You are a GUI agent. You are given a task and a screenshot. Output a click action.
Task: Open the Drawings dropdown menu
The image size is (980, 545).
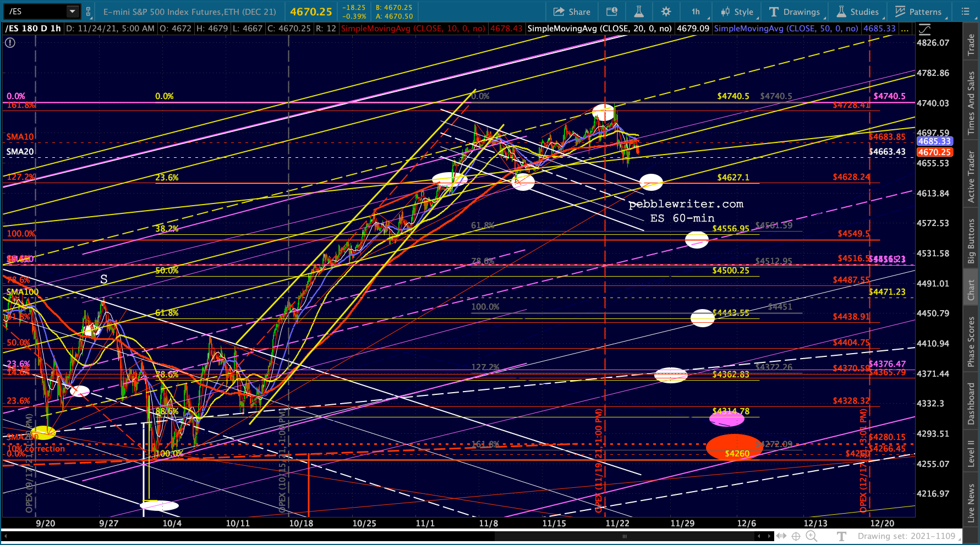click(795, 12)
